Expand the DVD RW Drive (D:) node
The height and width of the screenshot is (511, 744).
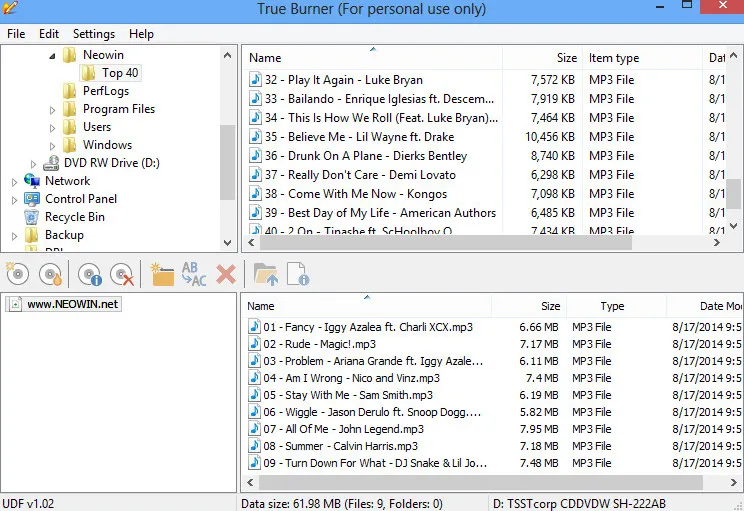(x=33, y=164)
